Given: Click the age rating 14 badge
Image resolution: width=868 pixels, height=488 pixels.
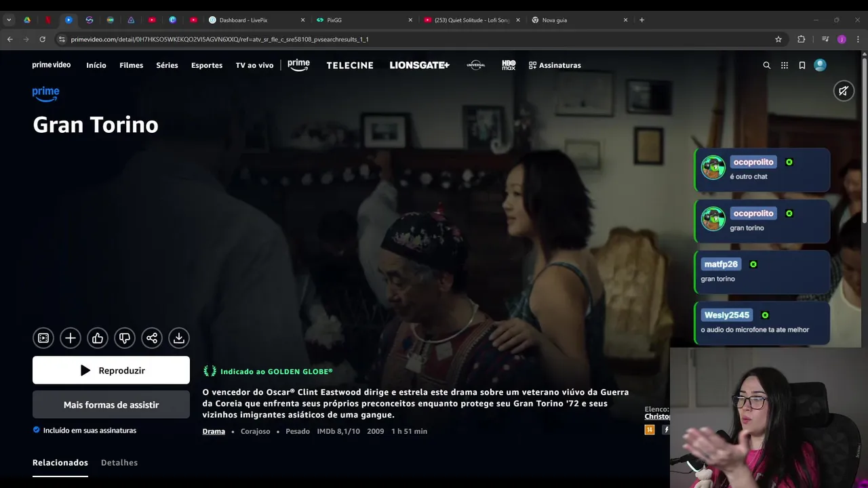Looking at the screenshot, I should coord(649,430).
